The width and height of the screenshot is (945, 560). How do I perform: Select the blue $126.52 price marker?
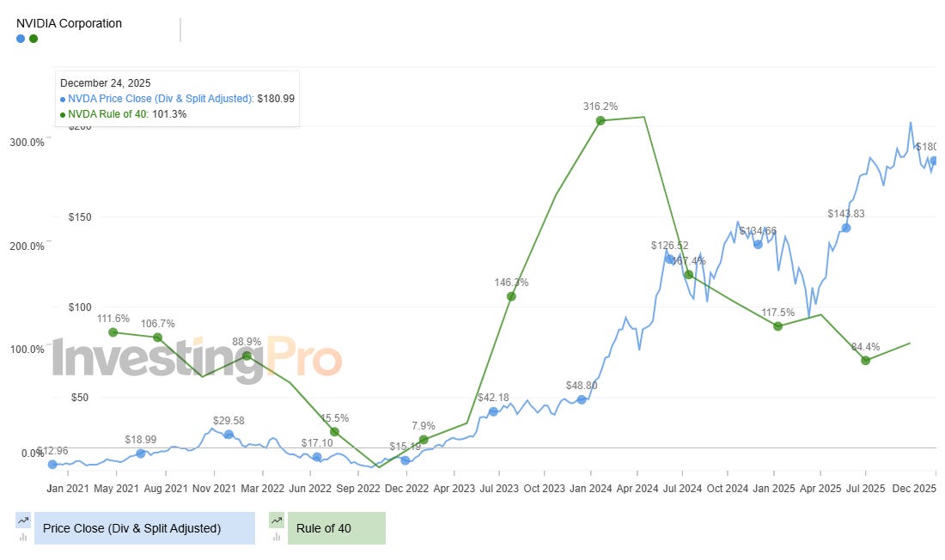(x=669, y=259)
